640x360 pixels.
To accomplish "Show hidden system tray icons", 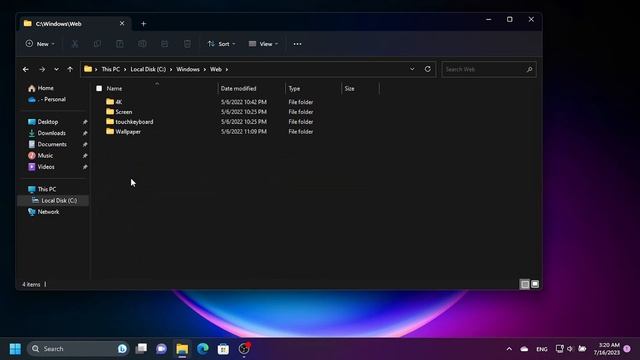I will [x=509, y=349].
